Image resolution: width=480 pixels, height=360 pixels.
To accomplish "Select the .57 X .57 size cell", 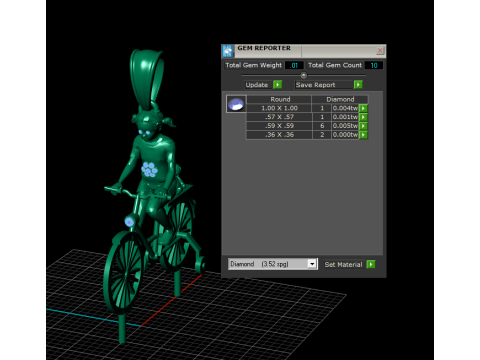I will 279,117.
